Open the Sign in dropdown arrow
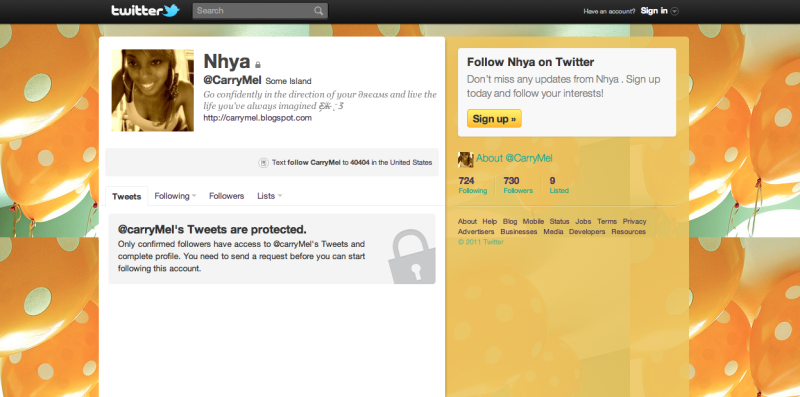800x397 pixels. click(674, 11)
